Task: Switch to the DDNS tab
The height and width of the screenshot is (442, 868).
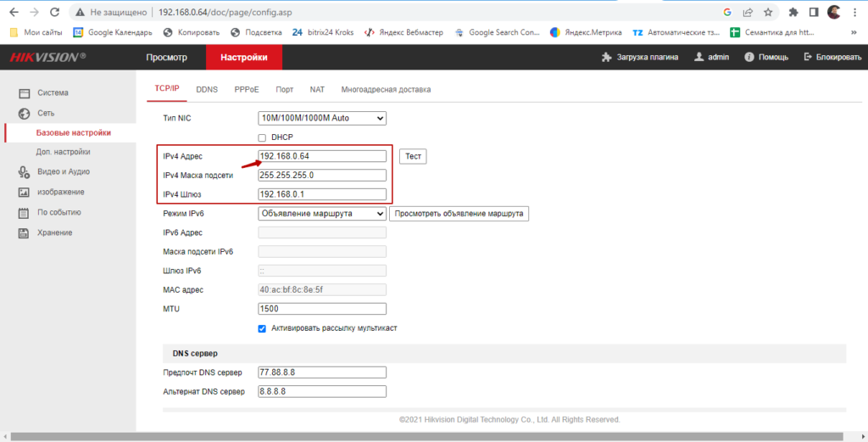Action: pos(207,89)
